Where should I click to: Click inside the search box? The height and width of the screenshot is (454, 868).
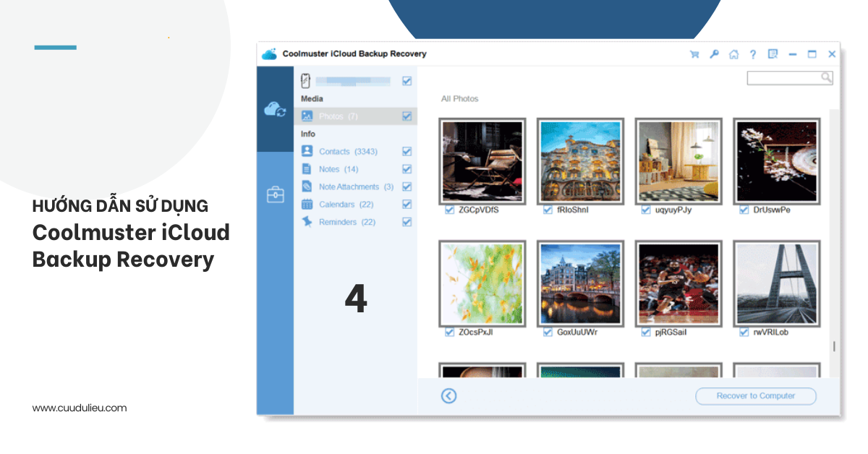click(x=785, y=77)
